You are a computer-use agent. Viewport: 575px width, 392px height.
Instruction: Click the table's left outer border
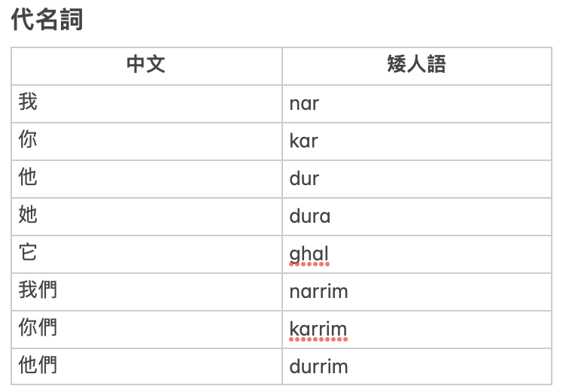(11, 216)
